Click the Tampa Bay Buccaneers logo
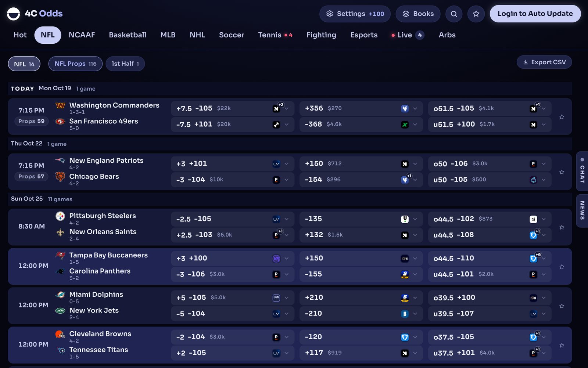Viewport: 588px width, 368px height. [60, 255]
